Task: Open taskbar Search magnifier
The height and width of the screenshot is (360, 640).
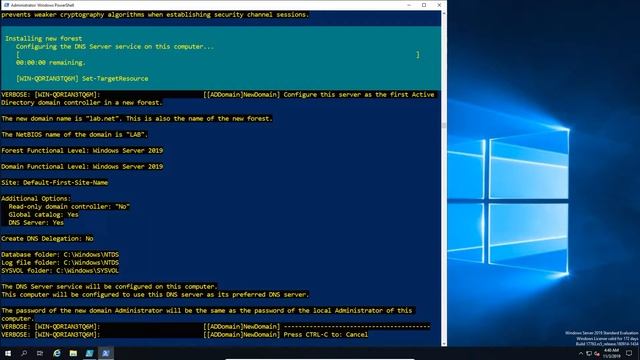Action: click(x=24, y=353)
